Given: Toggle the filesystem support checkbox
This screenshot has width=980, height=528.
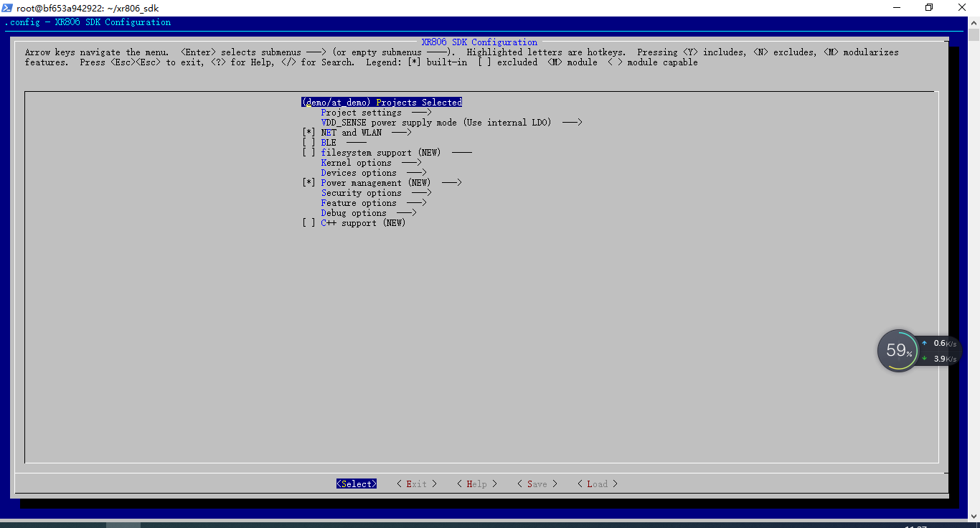Looking at the screenshot, I should click(308, 153).
